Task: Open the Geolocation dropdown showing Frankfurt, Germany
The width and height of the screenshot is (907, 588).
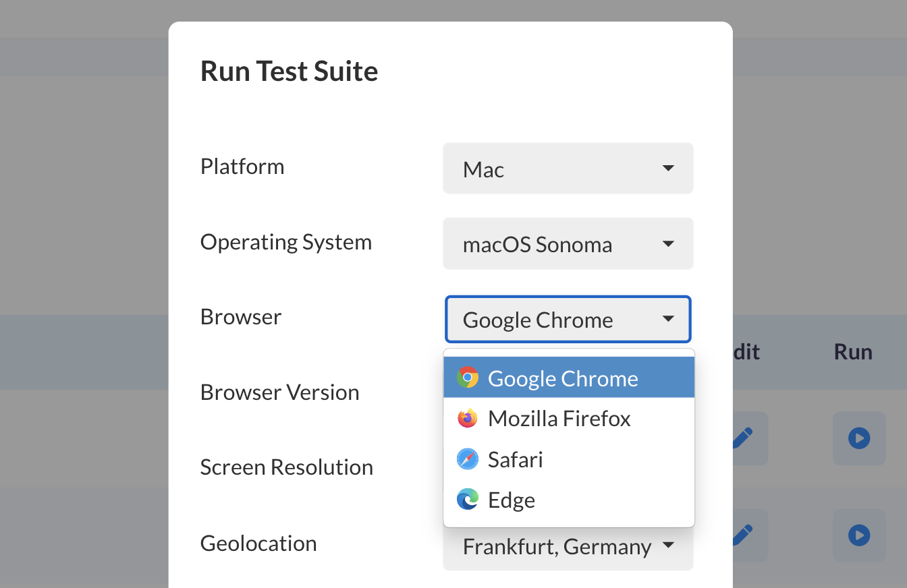Action: coord(568,546)
